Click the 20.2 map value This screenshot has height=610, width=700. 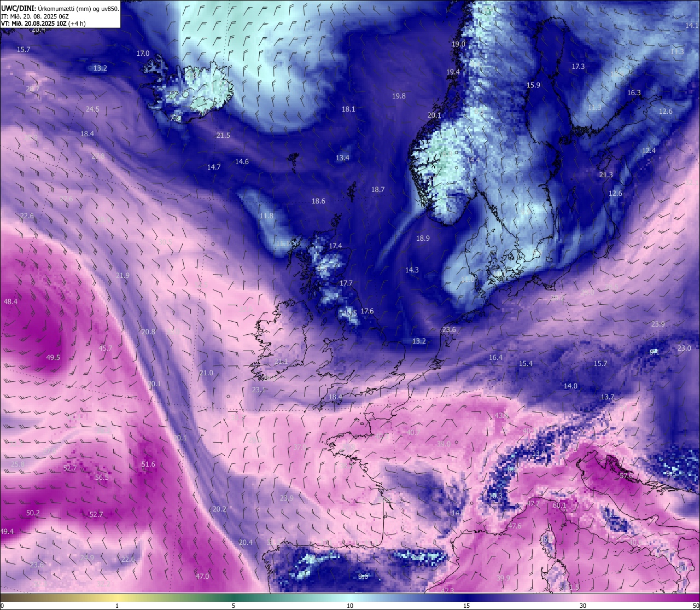point(219,509)
